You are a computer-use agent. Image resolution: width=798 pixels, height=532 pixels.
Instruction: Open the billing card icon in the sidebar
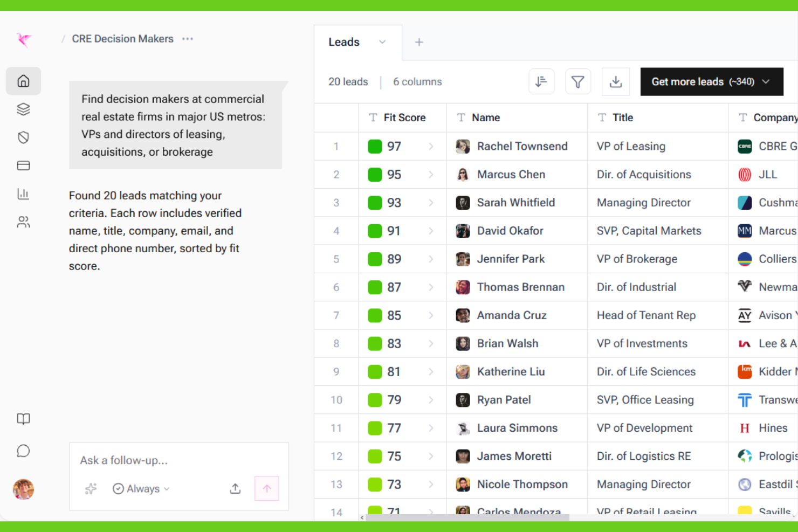pos(23,165)
